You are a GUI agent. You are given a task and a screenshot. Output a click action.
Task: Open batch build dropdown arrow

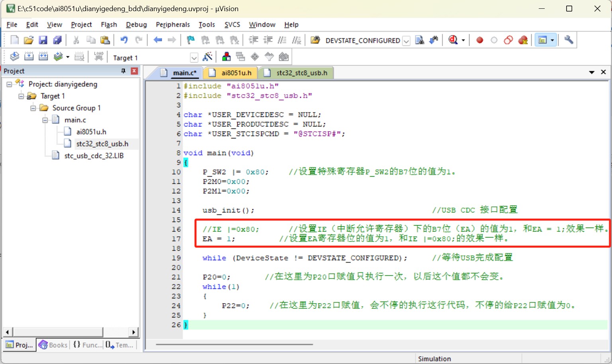[x=68, y=57]
